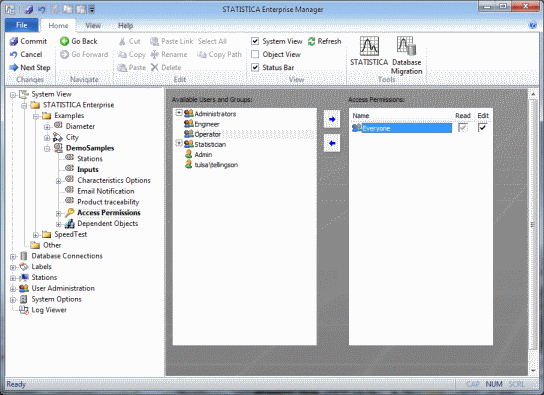This screenshot has height=395, width=544.
Task: Switch to the View ribbon tab
Action: (93, 25)
